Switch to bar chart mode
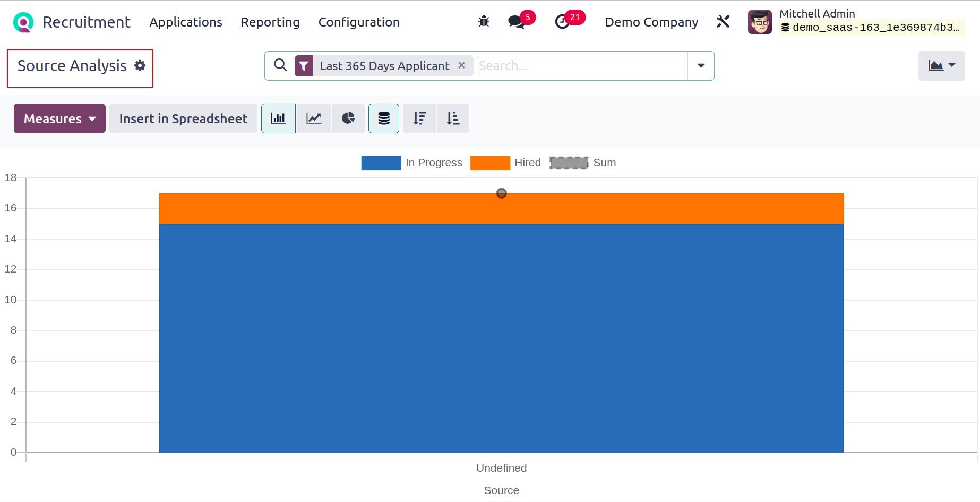This screenshot has width=980, height=502. [x=278, y=118]
